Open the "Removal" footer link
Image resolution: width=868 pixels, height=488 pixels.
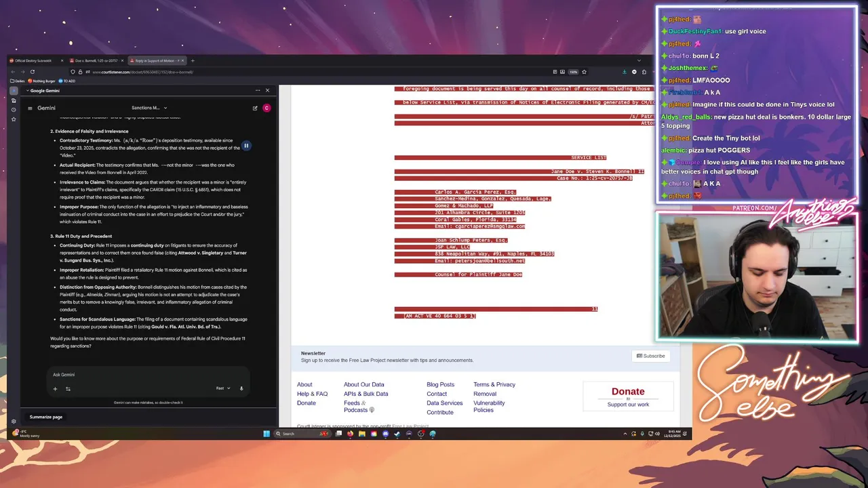pyautogui.click(x=485, y=394)
